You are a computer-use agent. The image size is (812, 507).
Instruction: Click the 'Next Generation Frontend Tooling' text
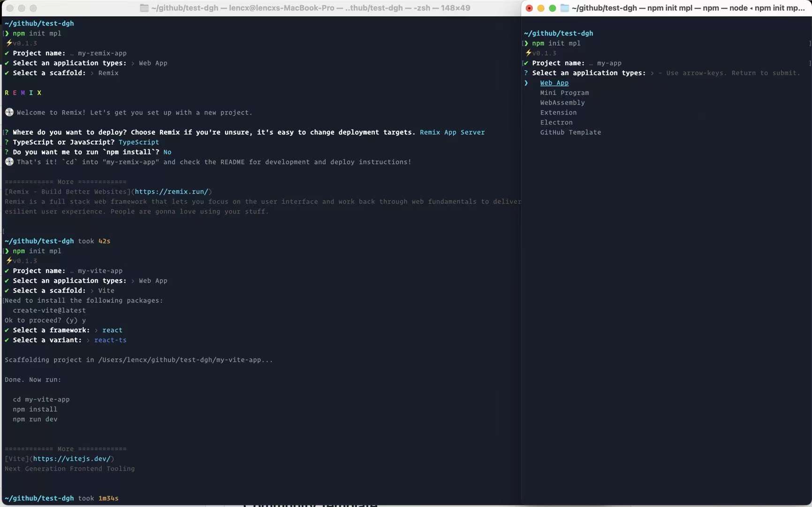click(x=69, y=469)
